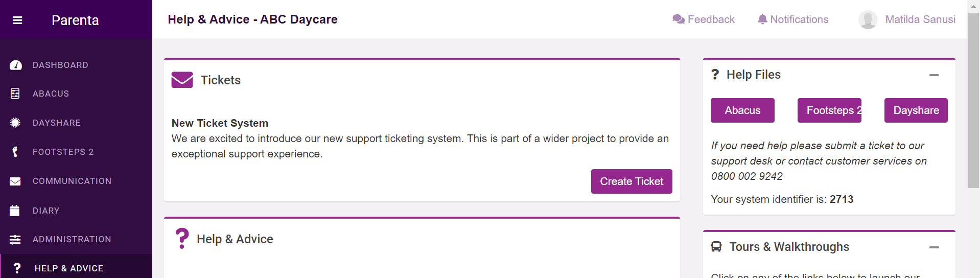The image size is (980, 278).
Task: Open the Notifications bell
Action: click(793, 19)
